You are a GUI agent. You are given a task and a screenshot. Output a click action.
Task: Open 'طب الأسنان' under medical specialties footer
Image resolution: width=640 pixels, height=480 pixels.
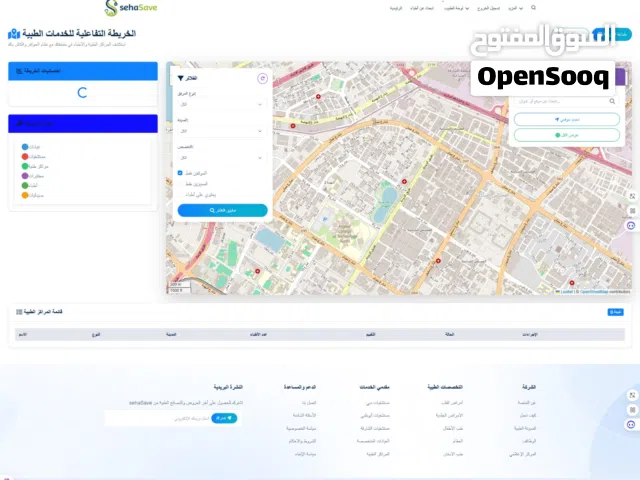tap(453, 454)
